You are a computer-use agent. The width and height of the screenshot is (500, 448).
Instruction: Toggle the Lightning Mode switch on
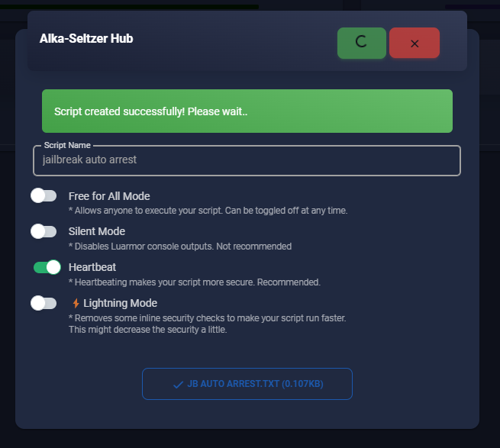[44, 303]
